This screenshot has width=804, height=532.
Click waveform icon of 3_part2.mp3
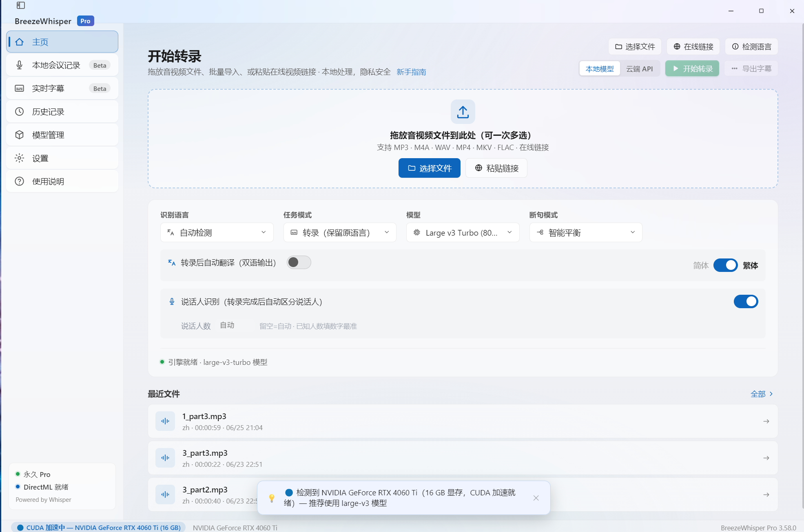[165, 494]
